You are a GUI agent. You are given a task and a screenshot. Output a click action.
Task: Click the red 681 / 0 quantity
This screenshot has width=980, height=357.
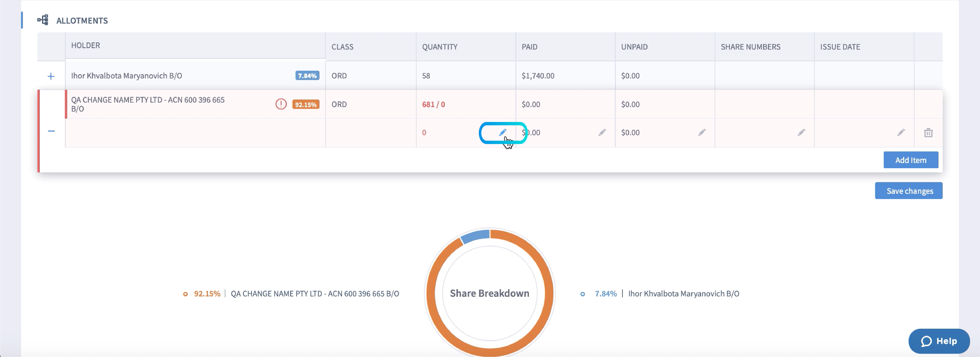(x=434, y=104)
